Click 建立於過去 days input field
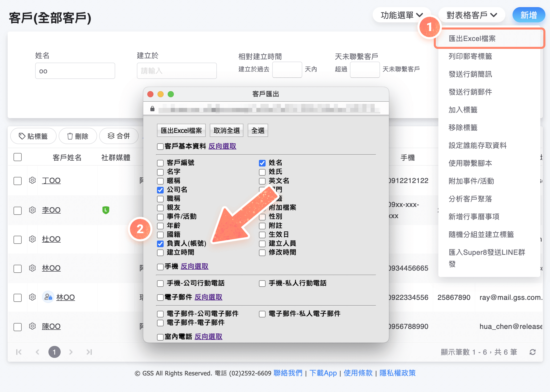The height and width of the screenshot is (392, 550). click(287, 69)
